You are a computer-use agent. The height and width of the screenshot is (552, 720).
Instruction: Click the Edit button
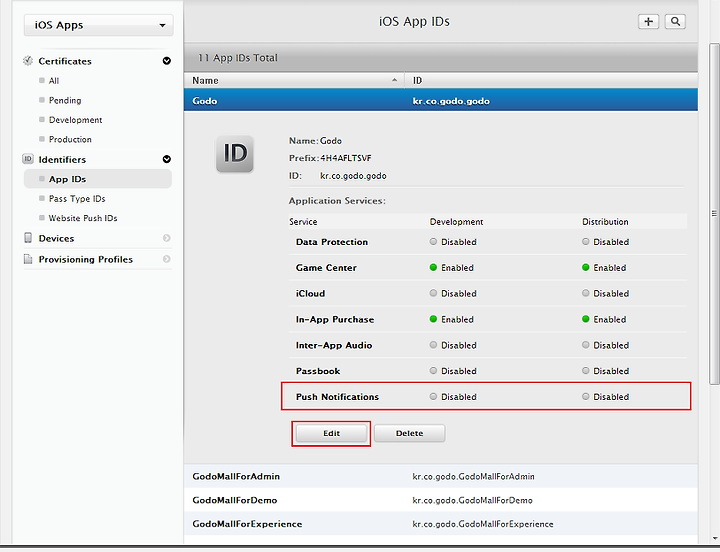tap(331, 433)
